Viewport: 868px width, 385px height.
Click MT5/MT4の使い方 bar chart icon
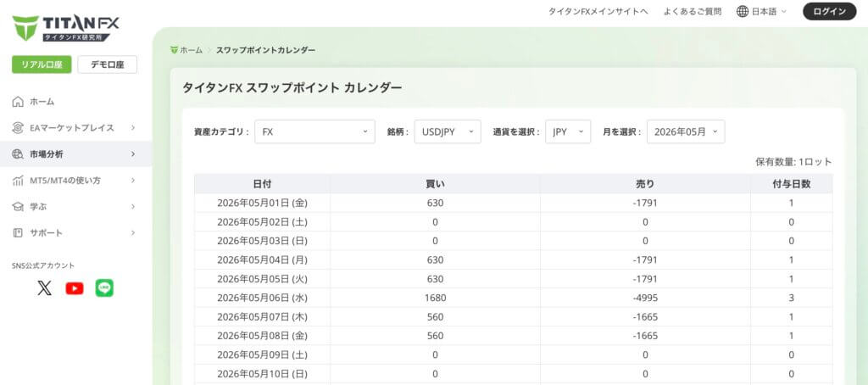tap(18, 181)
